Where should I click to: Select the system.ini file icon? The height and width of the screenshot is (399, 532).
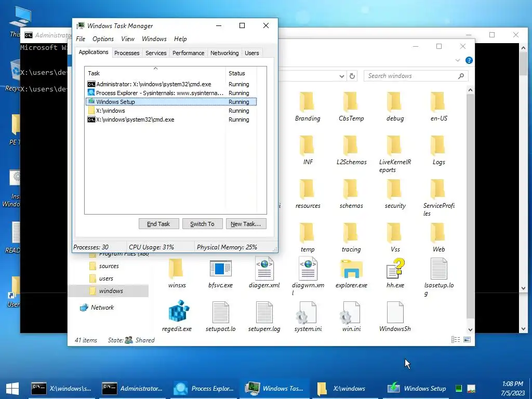306,312
